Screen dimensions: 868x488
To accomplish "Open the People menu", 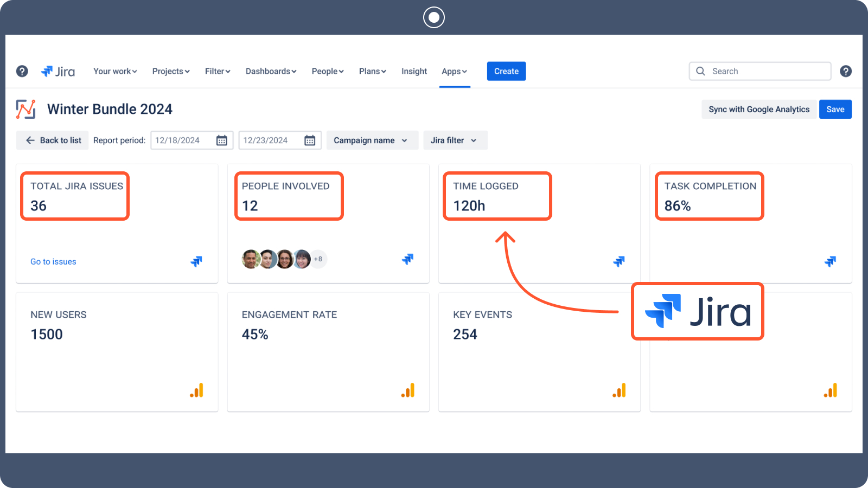I will click(x=328, y=71).
